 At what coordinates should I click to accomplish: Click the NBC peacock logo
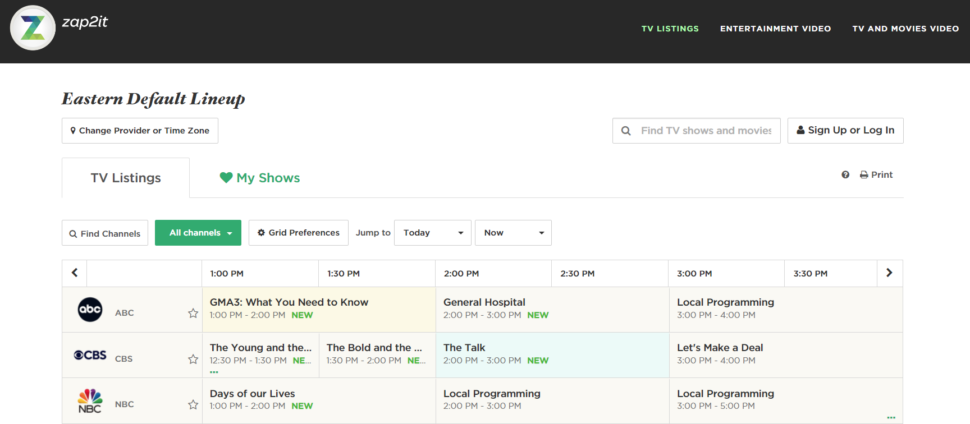click(90, 402)
